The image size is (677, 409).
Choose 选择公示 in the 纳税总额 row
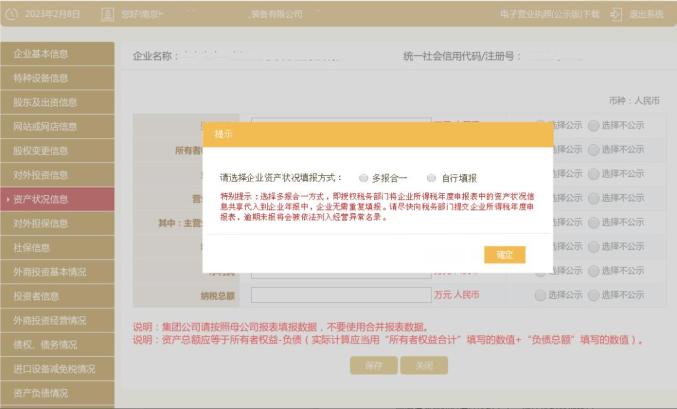pos(540,295)
